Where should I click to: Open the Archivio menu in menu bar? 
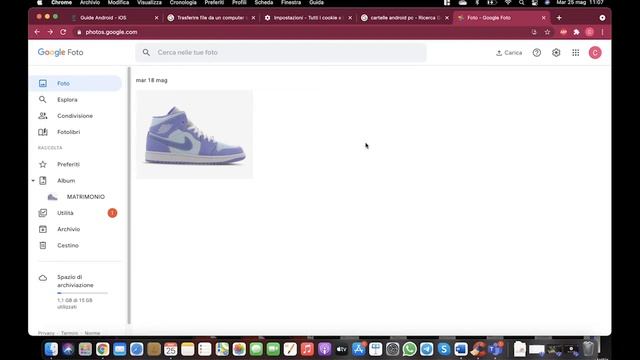click(x=90, y=2)
